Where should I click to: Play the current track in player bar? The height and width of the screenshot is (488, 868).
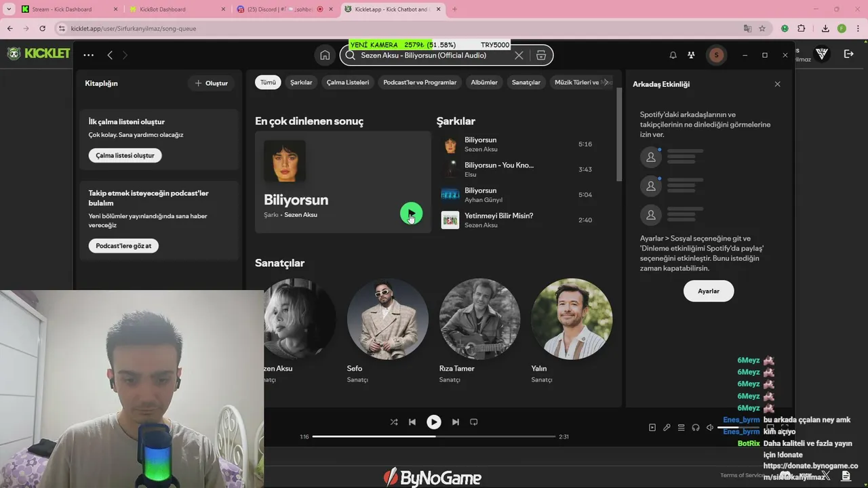pyautogui.click(x=434, y=422)
